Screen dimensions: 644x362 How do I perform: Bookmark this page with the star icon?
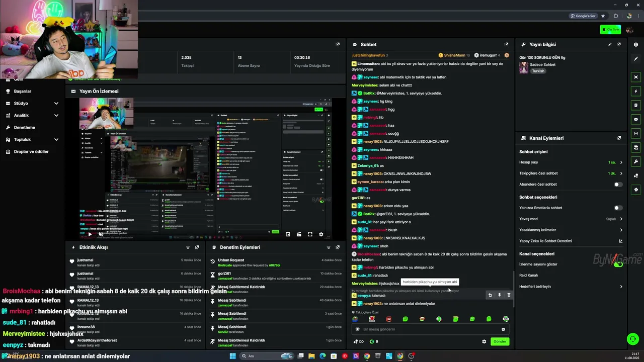pos(603,16)
